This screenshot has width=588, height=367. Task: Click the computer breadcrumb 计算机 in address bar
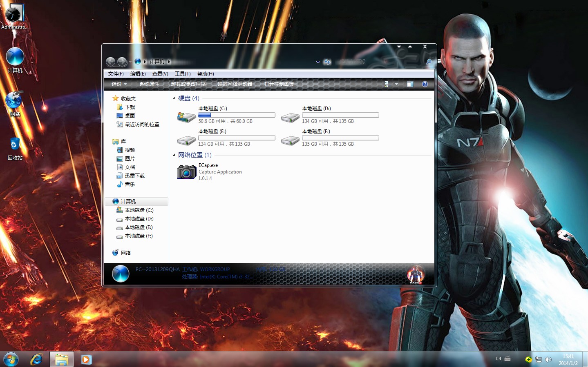[x=157, y=62]
